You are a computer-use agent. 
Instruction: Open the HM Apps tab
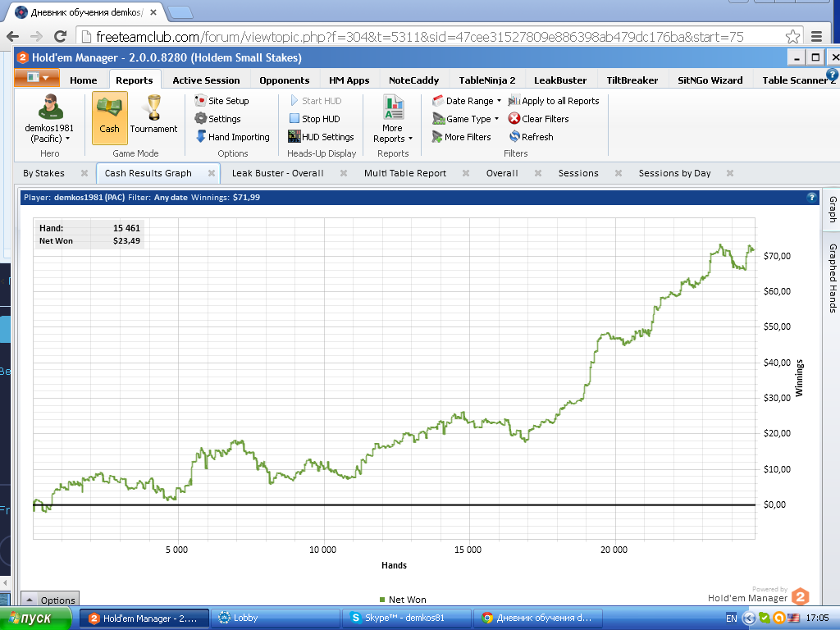(349, 80)
